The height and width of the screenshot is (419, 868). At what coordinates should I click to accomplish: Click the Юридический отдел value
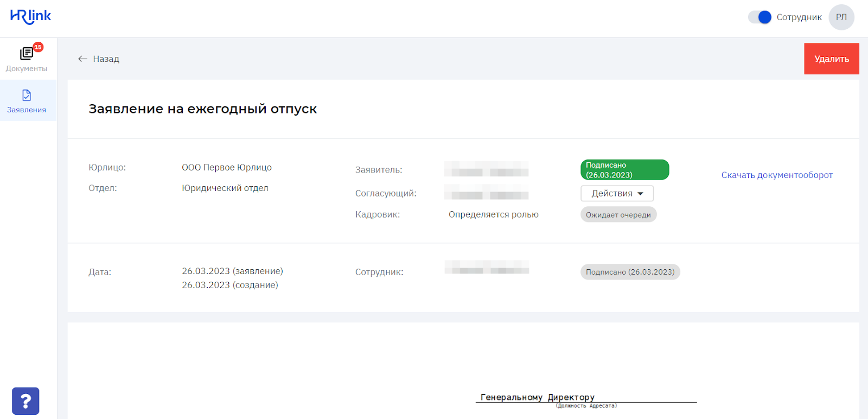coord(225,188)
